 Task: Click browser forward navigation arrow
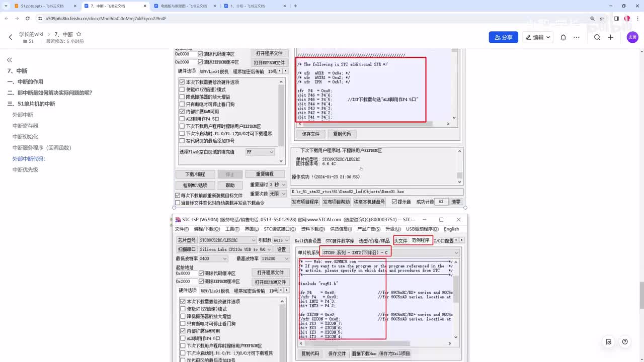tap(18, 19)
